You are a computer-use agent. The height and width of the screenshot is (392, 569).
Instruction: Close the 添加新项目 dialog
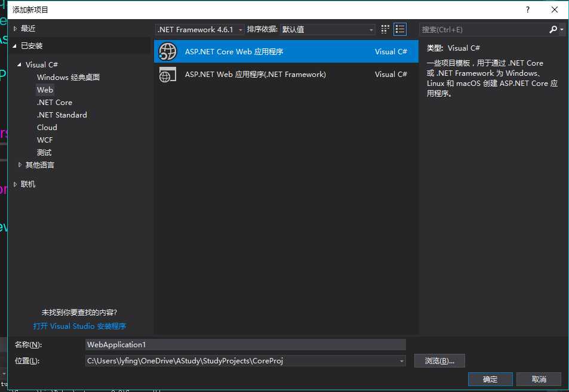[x=555, y=10]
